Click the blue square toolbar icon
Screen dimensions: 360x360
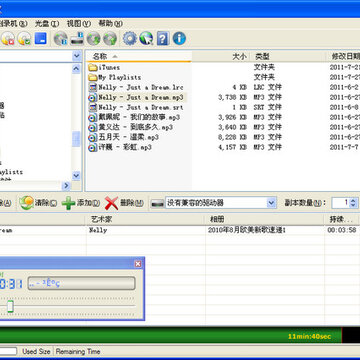pos(41,38)
